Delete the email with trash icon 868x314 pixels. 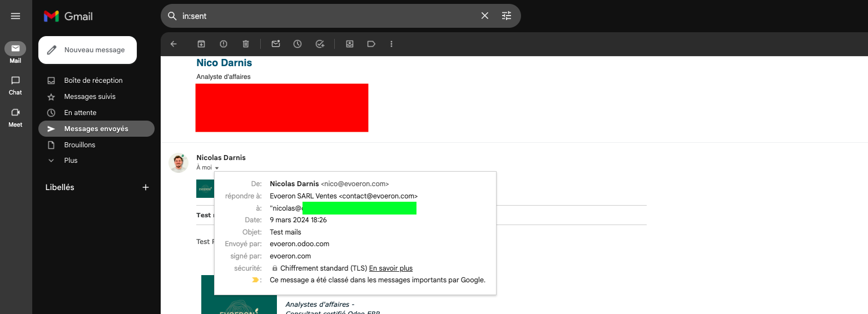click(x=246, y=44)
